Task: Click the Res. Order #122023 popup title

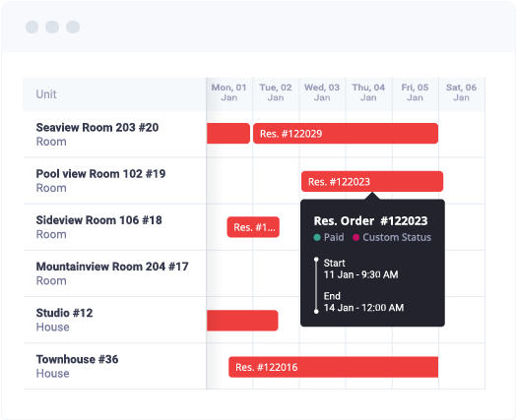Action: (370, 221)
